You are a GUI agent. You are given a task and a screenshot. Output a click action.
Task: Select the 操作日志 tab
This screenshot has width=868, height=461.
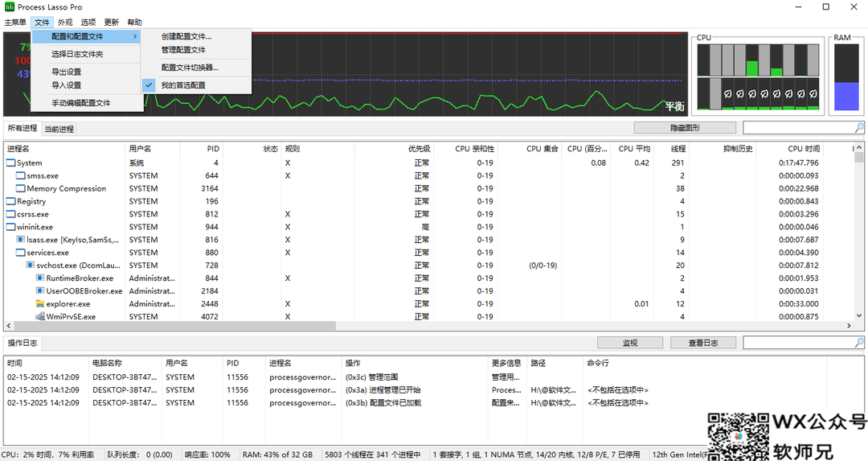click(23, 343)
